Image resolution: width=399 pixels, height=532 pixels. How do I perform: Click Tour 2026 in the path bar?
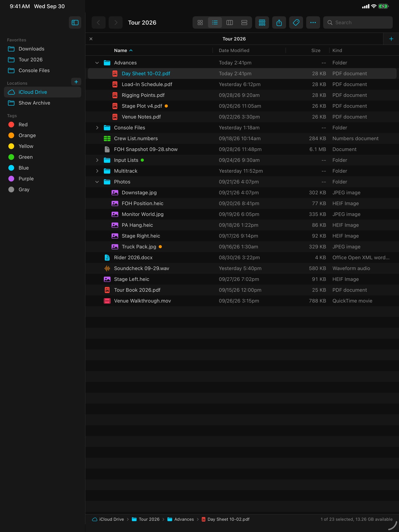coord(146,519)
